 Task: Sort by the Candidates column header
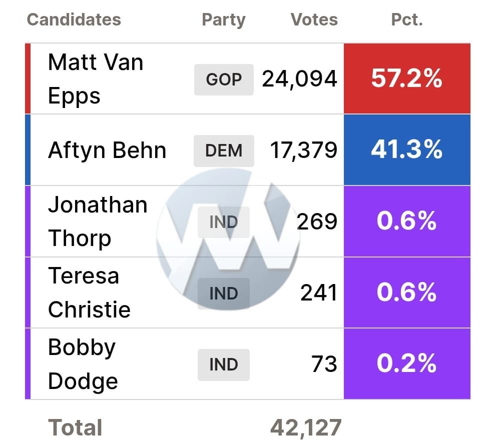click(x=74, y=19)
